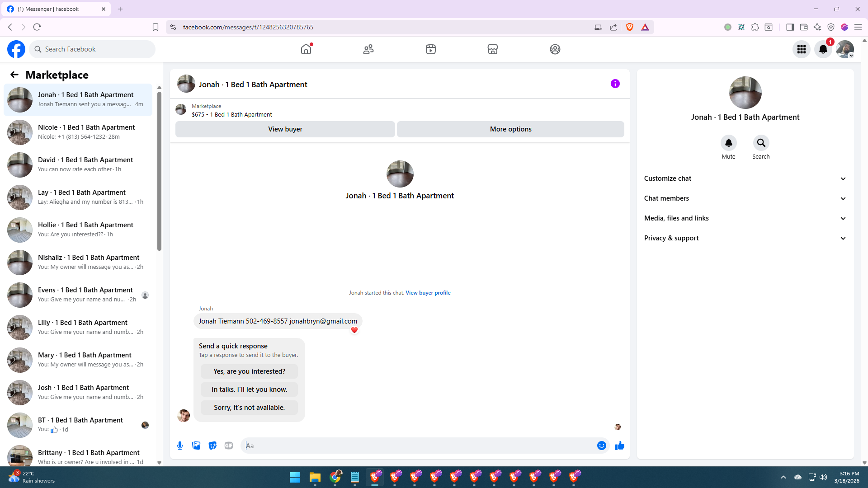Image resolution: width=868 pixels, height=488 pixels.
Task: Open View buyer profile link
Action: point(428,293)
